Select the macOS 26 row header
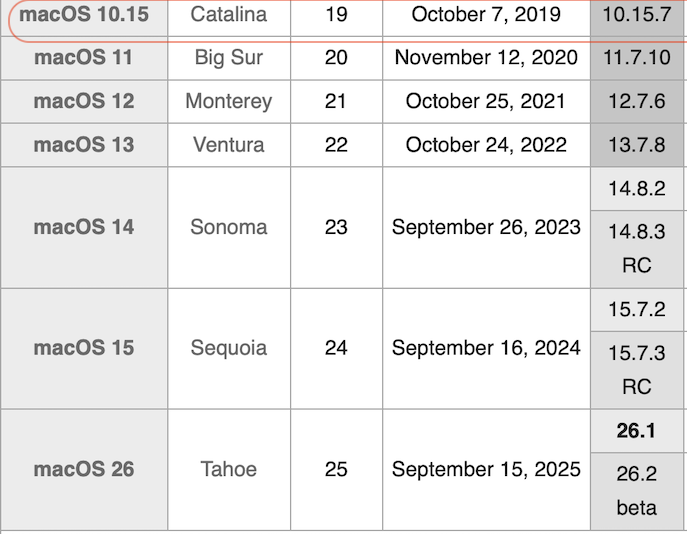The image size is (687, 534). (84, 470)
